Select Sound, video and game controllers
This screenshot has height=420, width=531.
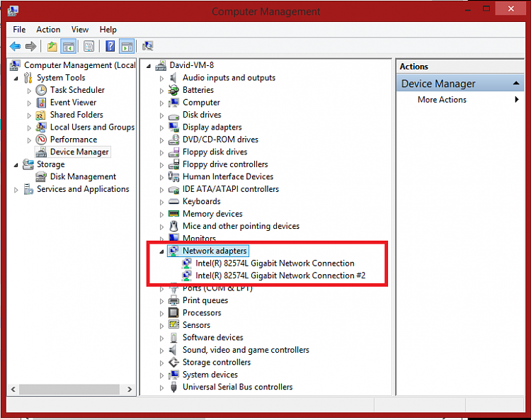(x=246, y=350)
